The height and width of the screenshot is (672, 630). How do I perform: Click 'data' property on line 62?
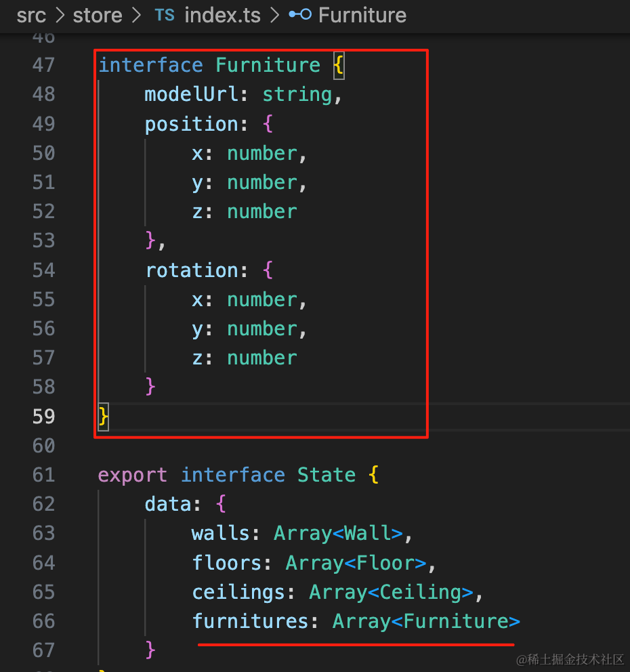167,504
